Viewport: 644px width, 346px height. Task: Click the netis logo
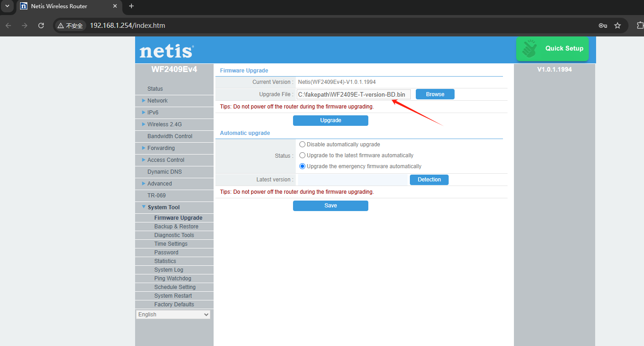pyautogui.click(x=167, y=51)
